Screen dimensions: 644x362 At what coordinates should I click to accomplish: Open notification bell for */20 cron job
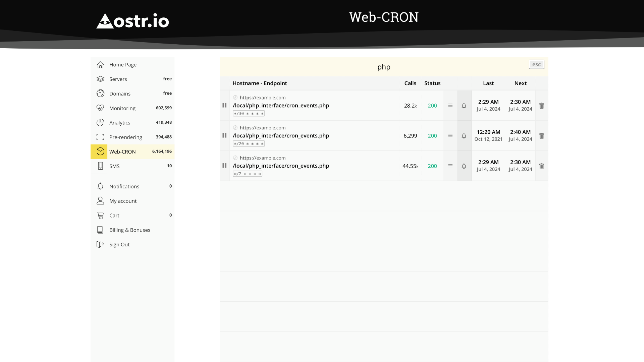(464, 136)
